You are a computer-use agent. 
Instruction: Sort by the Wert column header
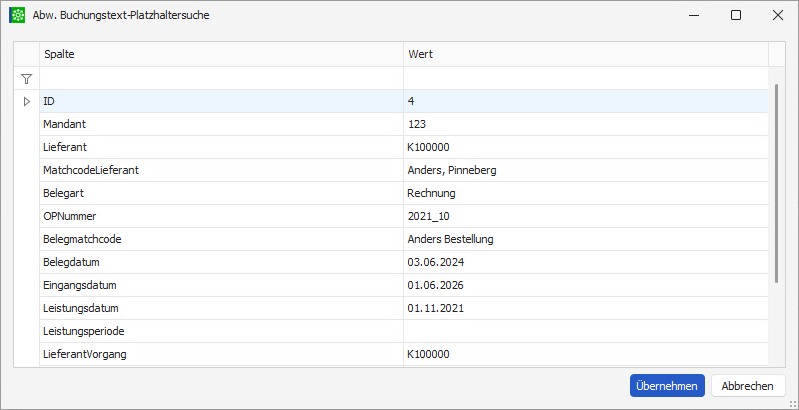[586, 54]
